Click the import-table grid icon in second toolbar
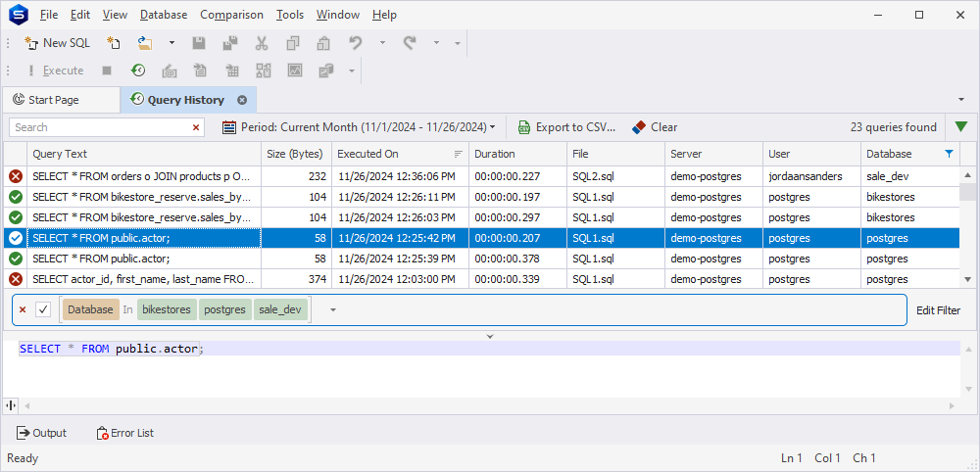Screen dimensions: 980x472 (x=232, y=71)
